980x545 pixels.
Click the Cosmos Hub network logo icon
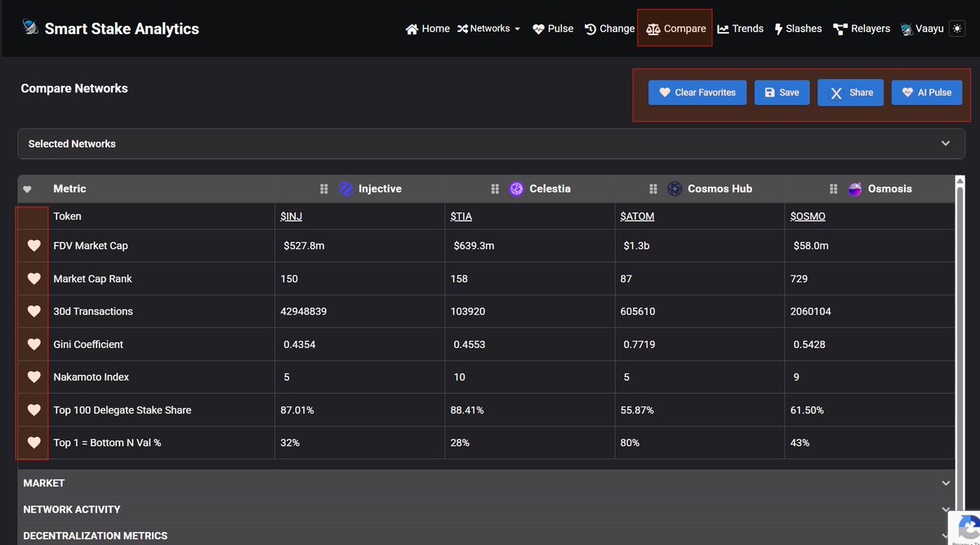coord(675,189)
